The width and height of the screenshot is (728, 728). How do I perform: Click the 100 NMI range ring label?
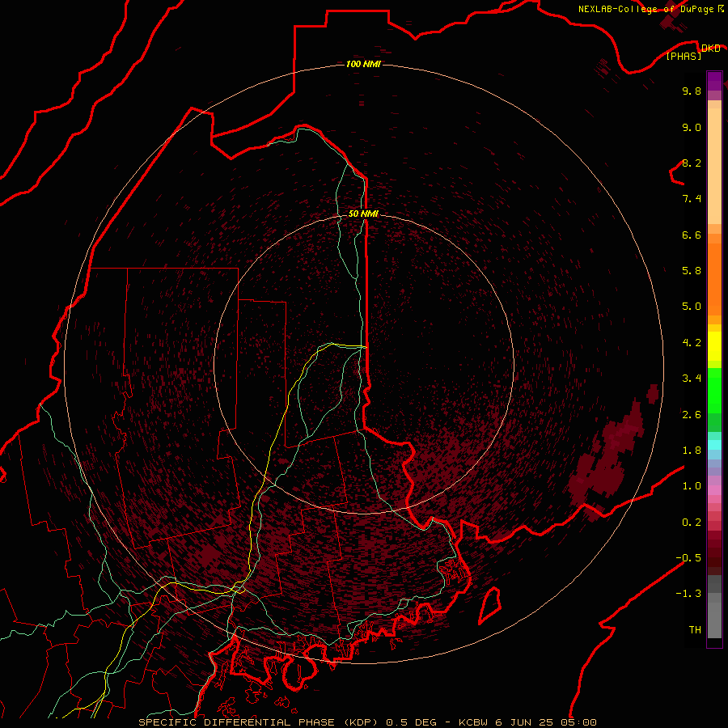tap(363, 64)
